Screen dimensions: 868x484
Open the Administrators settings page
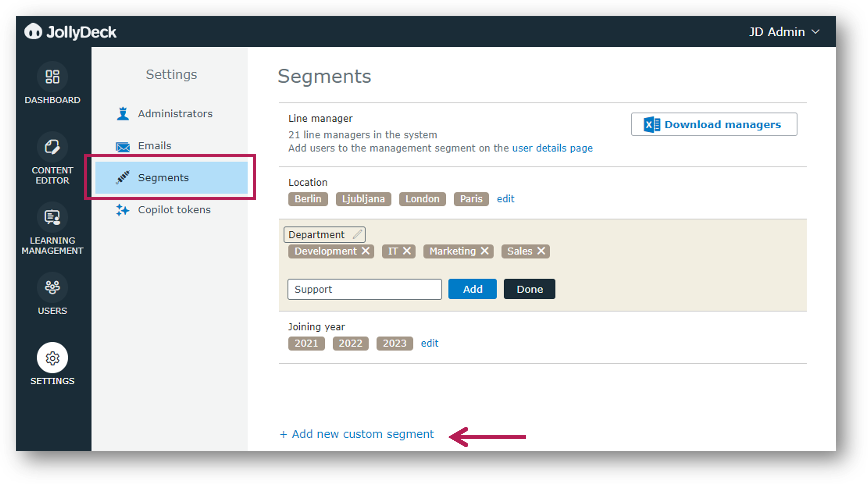pos(174,113)
